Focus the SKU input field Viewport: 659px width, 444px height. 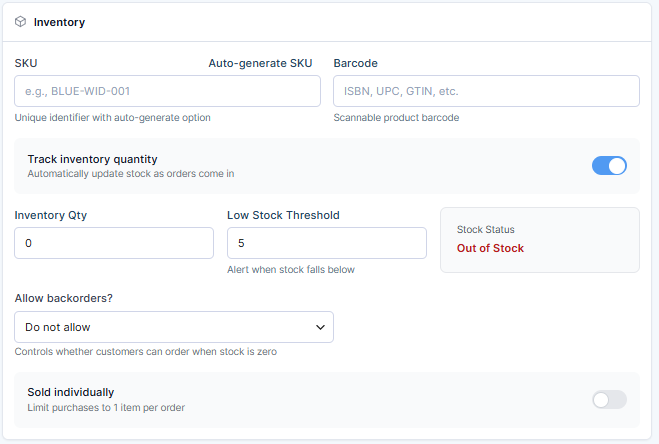167,91
